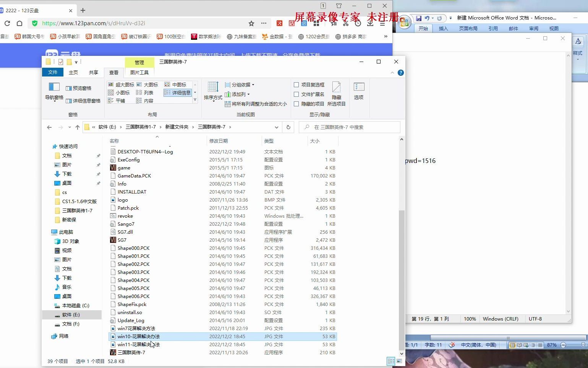Choose the Large icons layout
Screen dimensions: 588x368
(147, 85)
